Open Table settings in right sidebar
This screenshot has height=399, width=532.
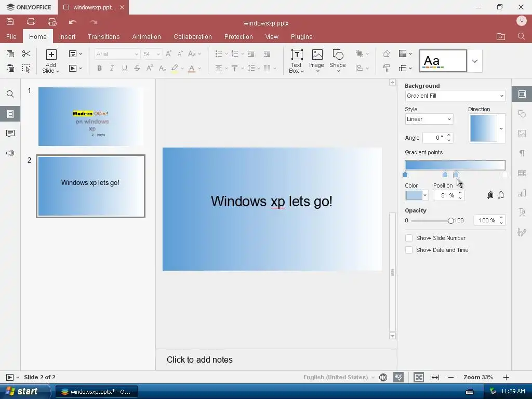[522, 174]
